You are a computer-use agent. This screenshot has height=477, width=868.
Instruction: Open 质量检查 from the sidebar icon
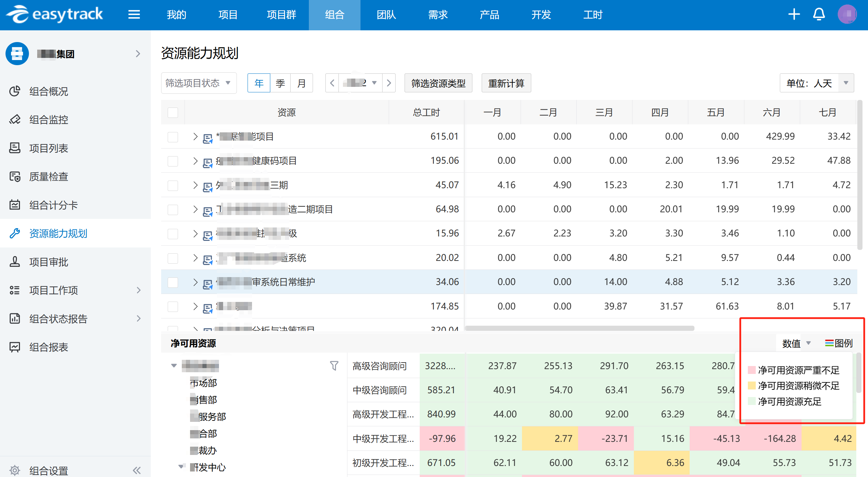pyautogui.click(x=14, y=176)
